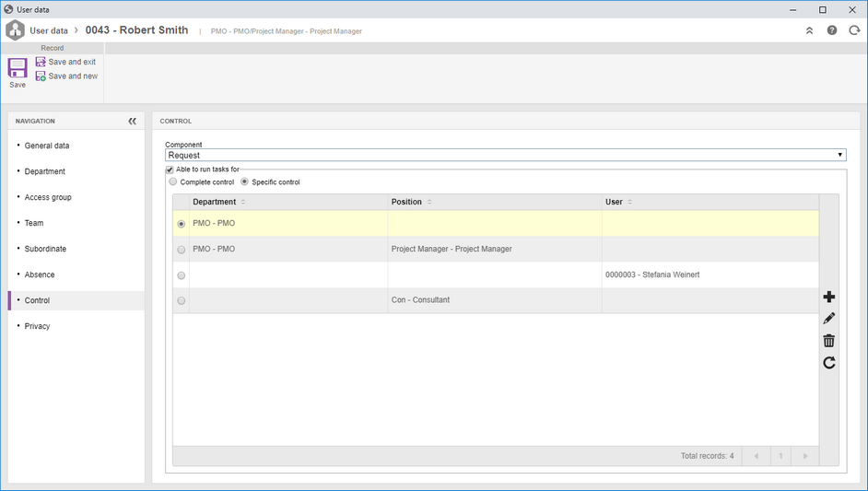Viewport: 868px width, 491px height.
Task: Open General data section
Action: tap(46, 146)
